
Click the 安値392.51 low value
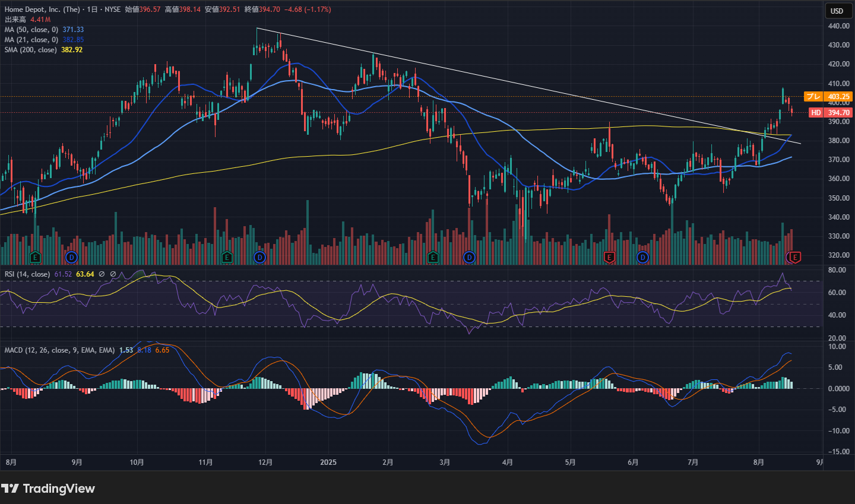tap(222, 9)
